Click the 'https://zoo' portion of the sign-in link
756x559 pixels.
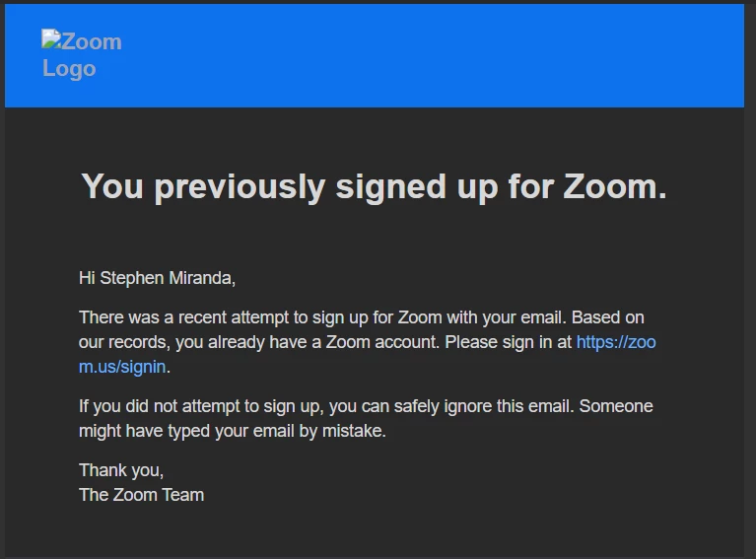tap(616, 342)
